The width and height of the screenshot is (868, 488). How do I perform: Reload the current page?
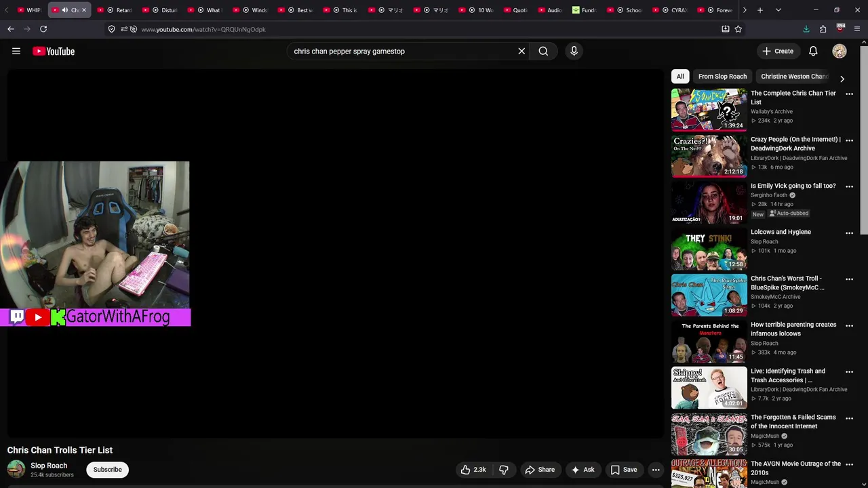43,29
